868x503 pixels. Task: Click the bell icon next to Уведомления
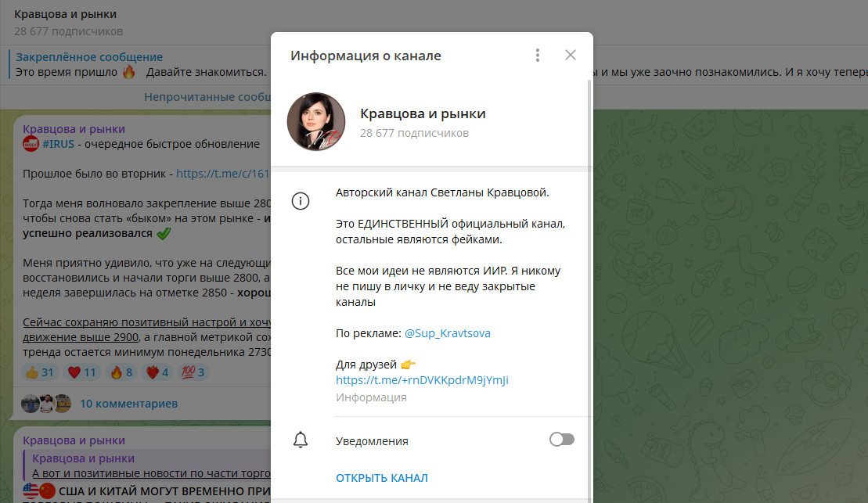(x=301, y=440)
